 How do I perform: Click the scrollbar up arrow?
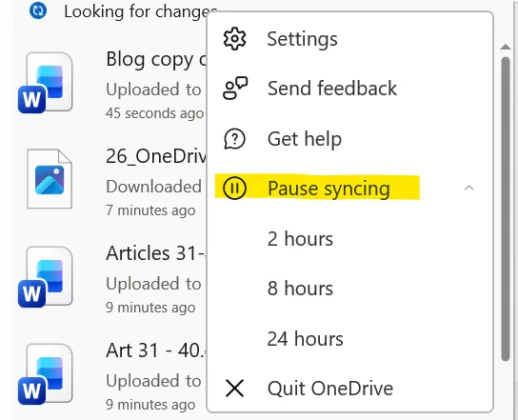pos(506,47)
